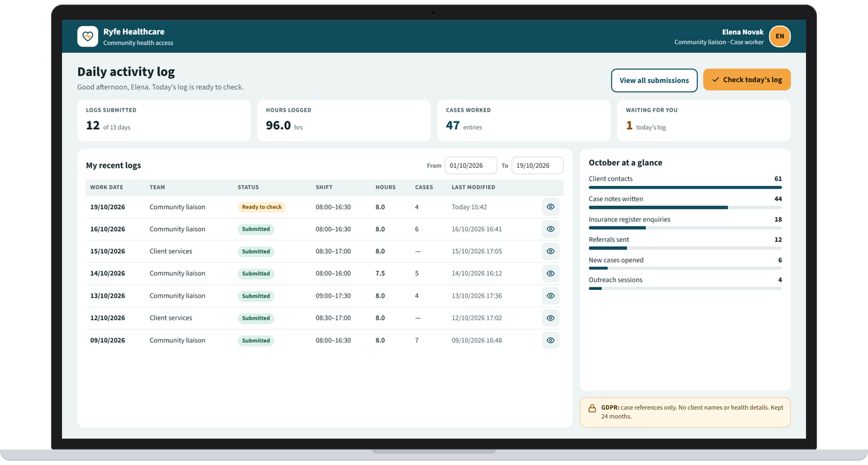Screen dimensions: 868x465
Task: Click the 7.5 hours value
Action: tap(380, 274)
